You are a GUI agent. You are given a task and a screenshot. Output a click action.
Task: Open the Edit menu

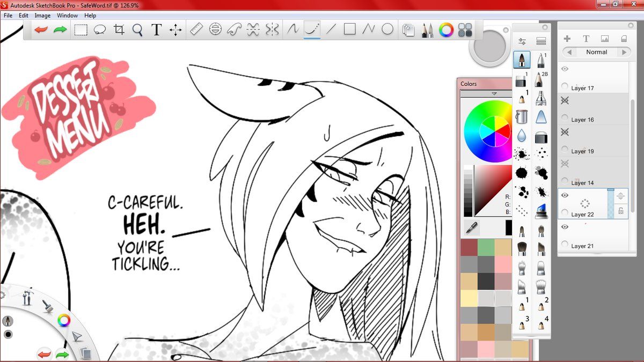[x=24, y=16]
